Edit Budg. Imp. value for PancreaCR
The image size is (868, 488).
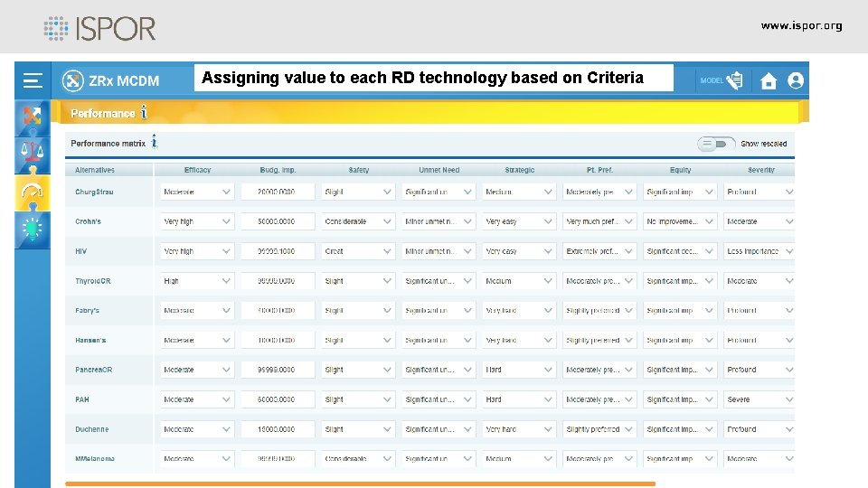tap(278, 370)
